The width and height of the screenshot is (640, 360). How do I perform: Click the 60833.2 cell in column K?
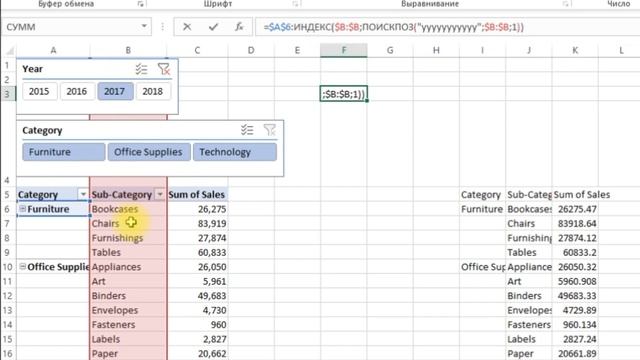click(575, 252)
